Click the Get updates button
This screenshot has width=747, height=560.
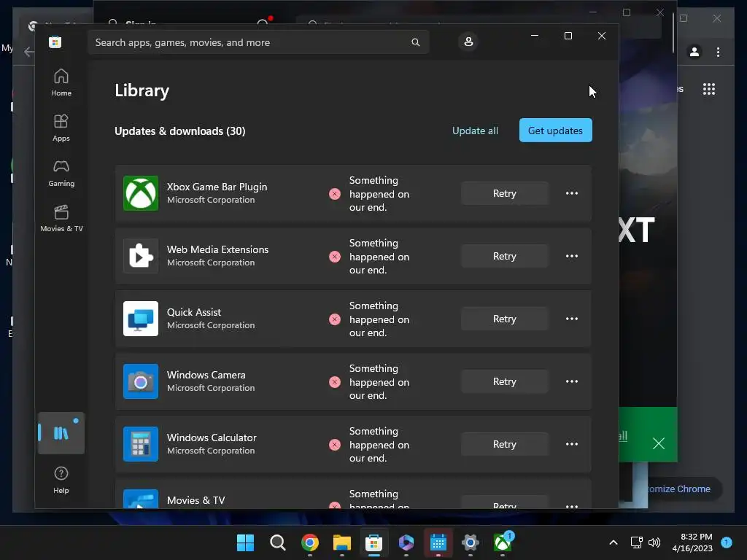(555, 131)
